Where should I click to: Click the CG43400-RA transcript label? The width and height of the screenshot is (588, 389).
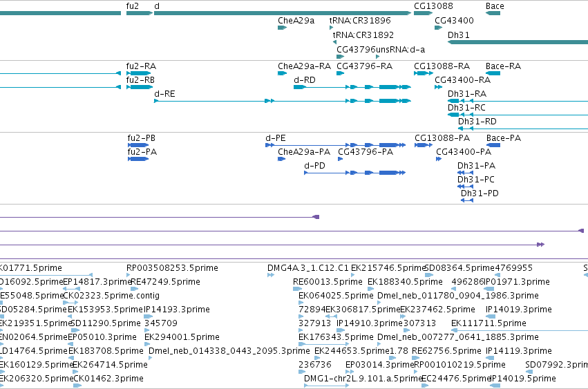tap(463, 80)
